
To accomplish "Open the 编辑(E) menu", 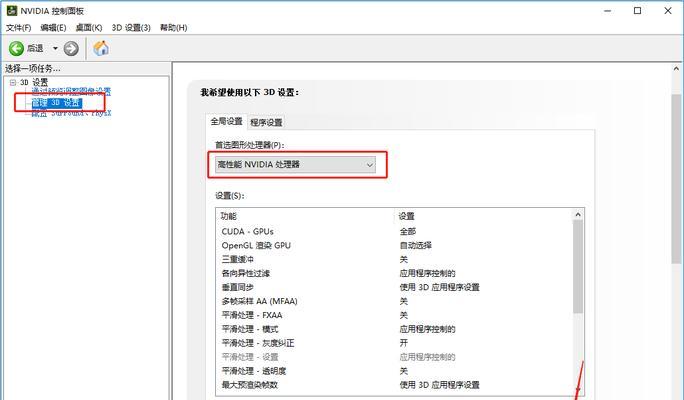I will 53,27.
